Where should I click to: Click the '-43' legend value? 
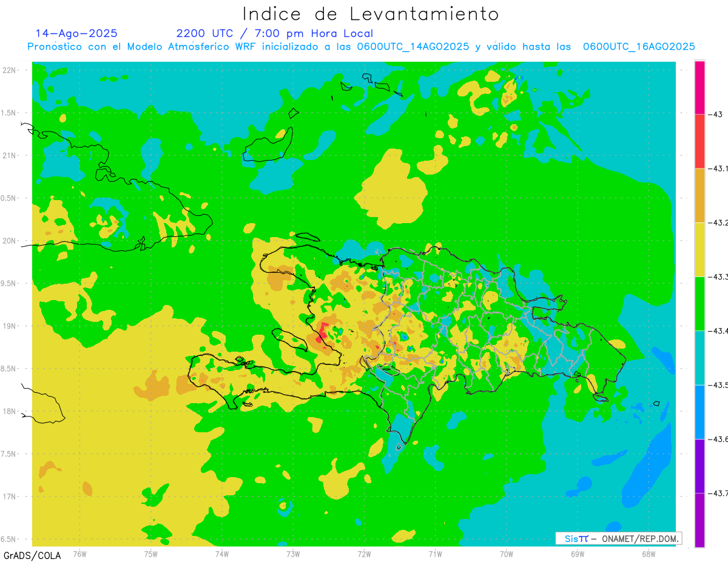(x=715, y=115)
